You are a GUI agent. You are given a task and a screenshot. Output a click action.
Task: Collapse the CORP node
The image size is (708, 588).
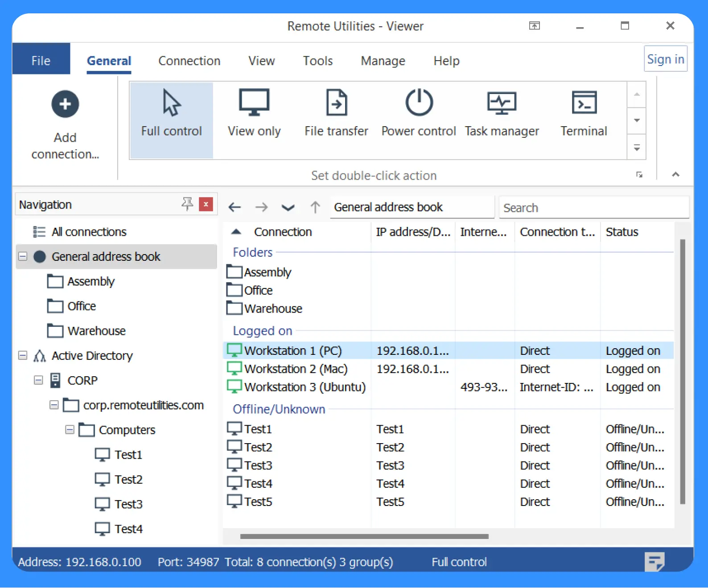[39, 381]
